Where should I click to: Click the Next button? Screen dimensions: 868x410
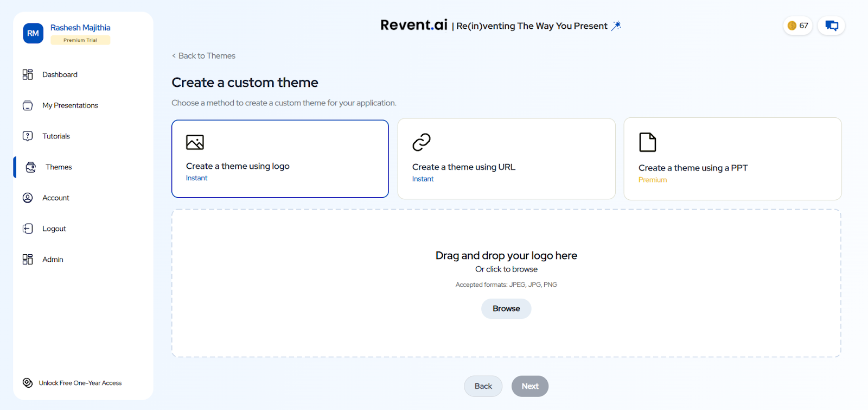[529, 386]
